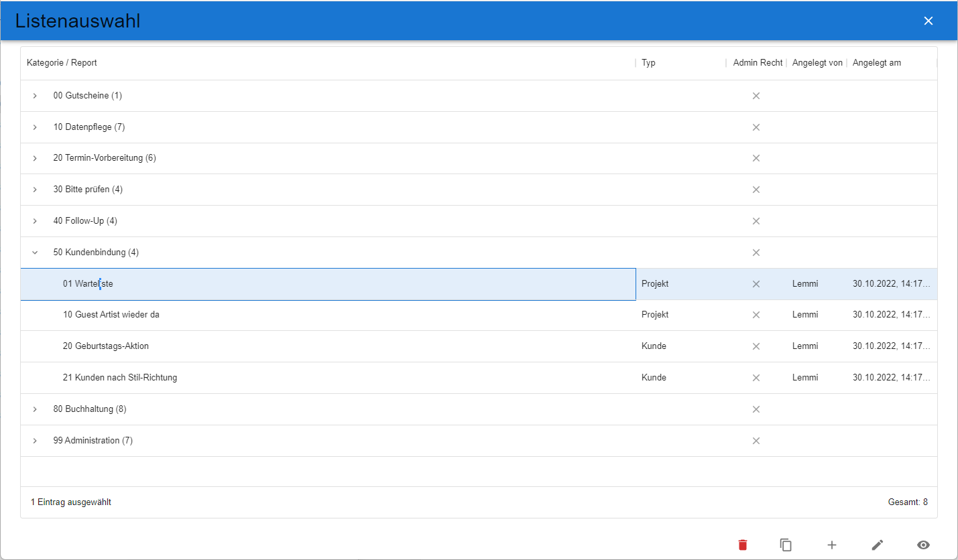Viewport: 958px width, 560px height.
Task: Click the 99 Administration (7) label
Action: coord(93,441)
